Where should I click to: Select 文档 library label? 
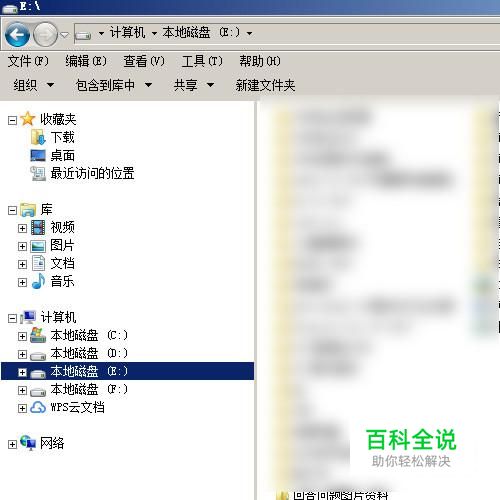click(63, 263)
